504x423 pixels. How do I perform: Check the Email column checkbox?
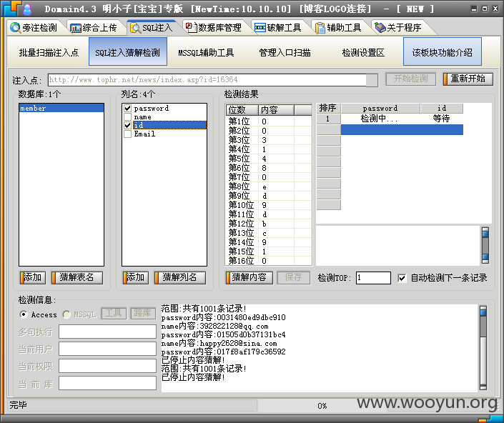point(127,134)
